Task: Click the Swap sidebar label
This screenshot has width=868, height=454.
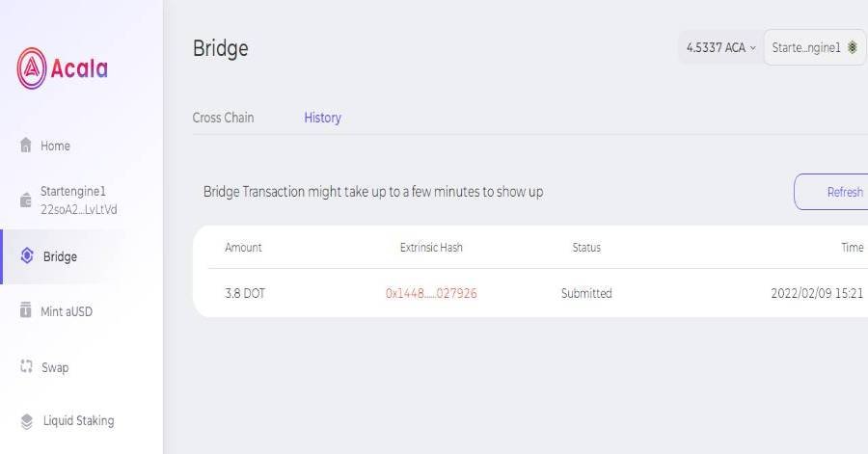Action: [55, 367]
